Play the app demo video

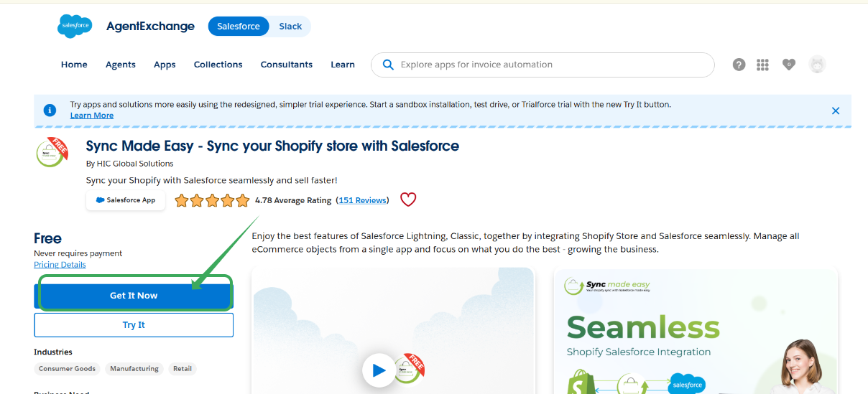(379, 370)
